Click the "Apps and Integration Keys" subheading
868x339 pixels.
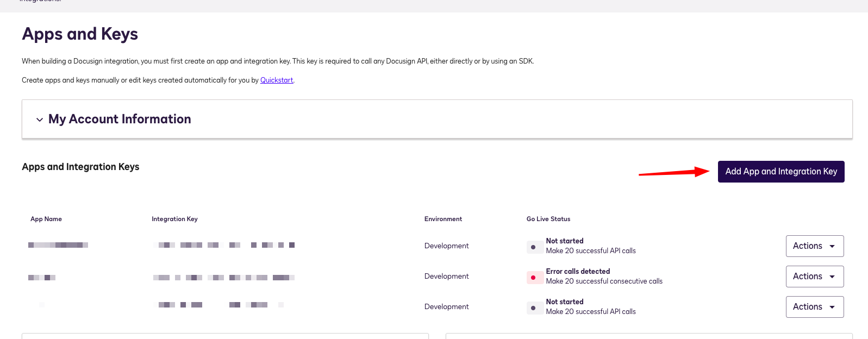pos(80,167)
